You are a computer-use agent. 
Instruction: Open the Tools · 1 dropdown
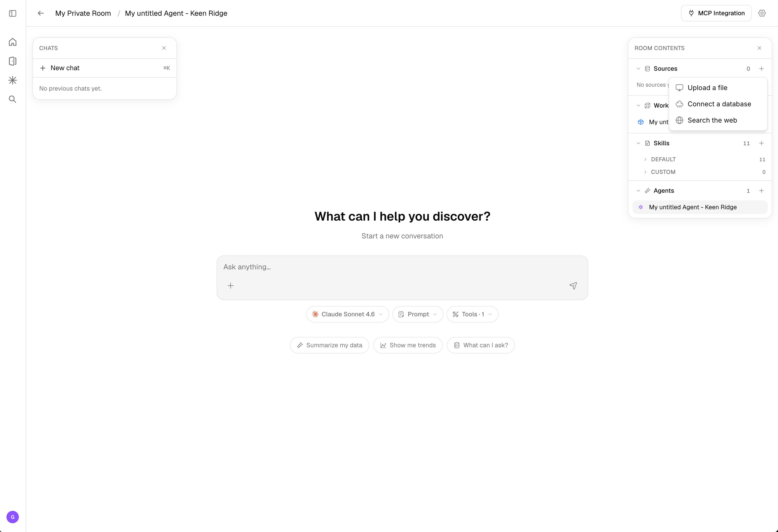coord(472,315)
